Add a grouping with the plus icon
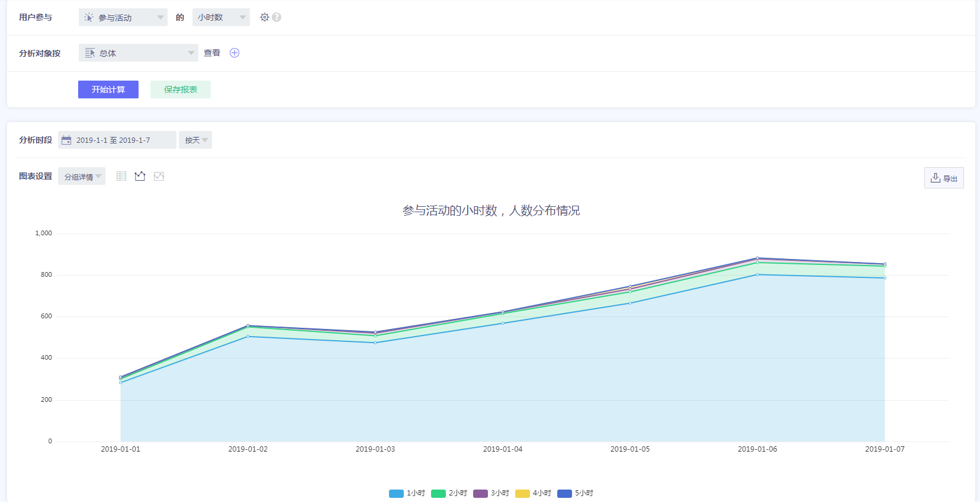Viewport: 980px width, 502px height. point(234,53)
